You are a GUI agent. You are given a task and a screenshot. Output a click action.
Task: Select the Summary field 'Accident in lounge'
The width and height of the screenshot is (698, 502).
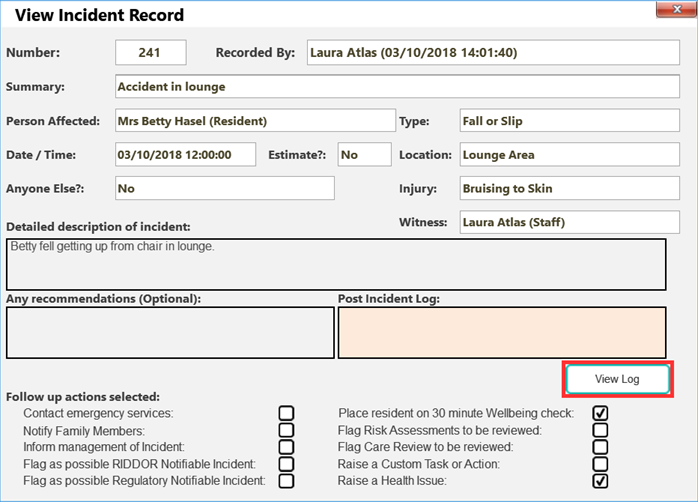click(x=397, y=86)
